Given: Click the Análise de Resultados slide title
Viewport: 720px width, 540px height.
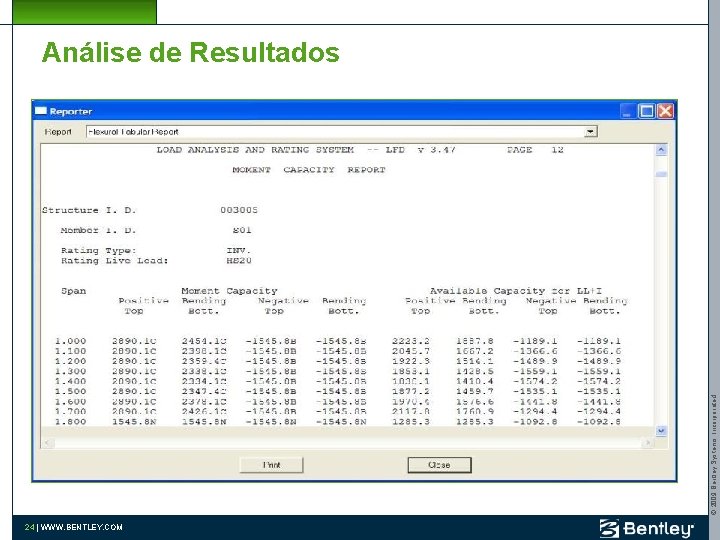Looking at the screenshot, I should coord(191,52).
